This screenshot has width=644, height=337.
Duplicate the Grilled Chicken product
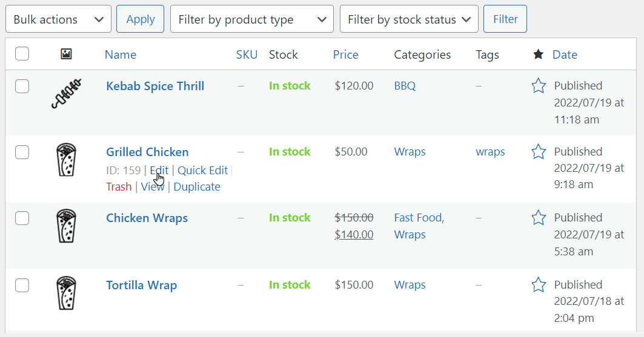click(x=197, y=186)
